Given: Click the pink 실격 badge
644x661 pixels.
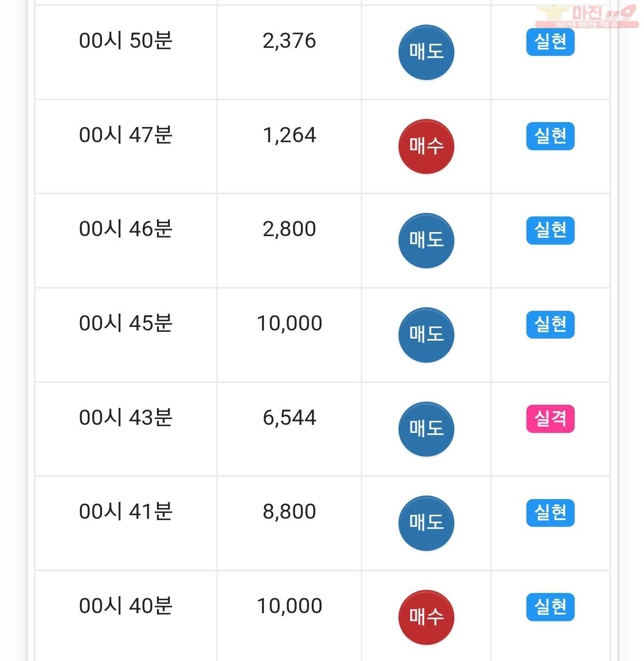Looking at the screenshot, I should click(x=550, y=419).
